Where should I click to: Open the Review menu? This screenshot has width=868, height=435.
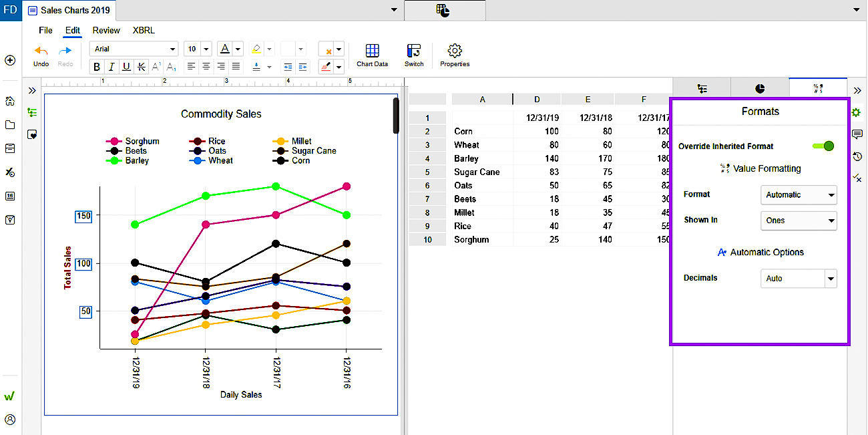106,30
